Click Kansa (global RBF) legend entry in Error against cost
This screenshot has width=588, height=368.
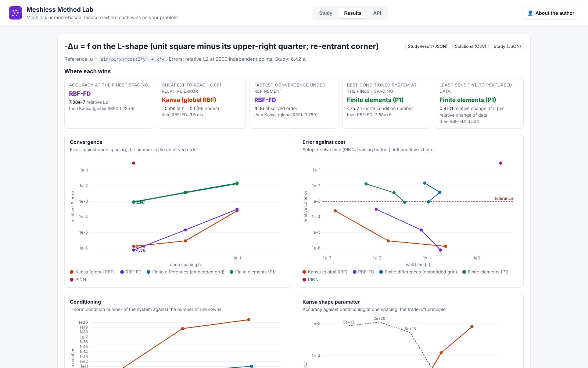tap(325, 272)
